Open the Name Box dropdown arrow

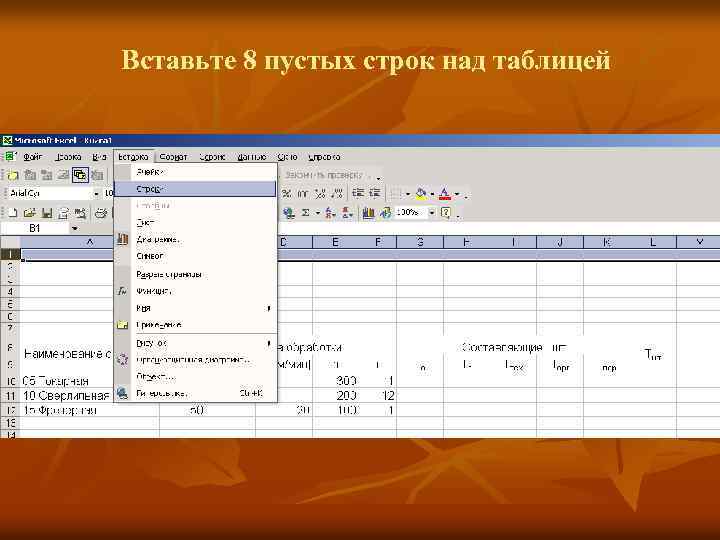75,228
